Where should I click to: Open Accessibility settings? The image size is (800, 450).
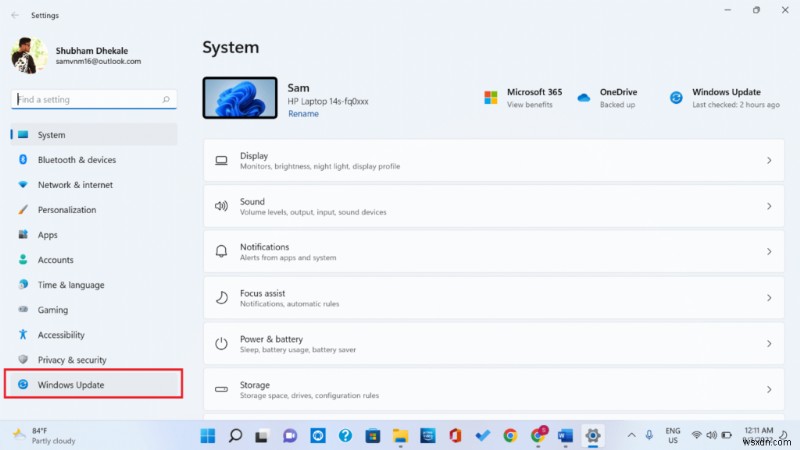(94, 335)
